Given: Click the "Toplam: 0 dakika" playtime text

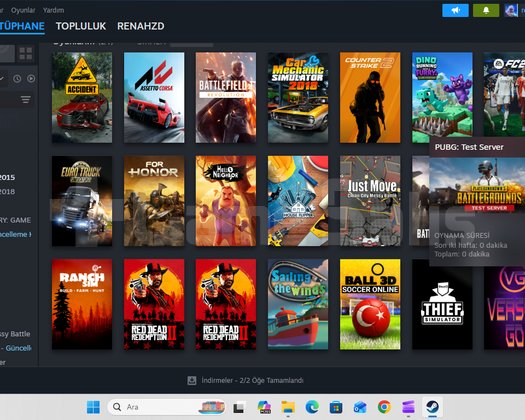Looking at the screenshot, I should click(x=462, y=254).
